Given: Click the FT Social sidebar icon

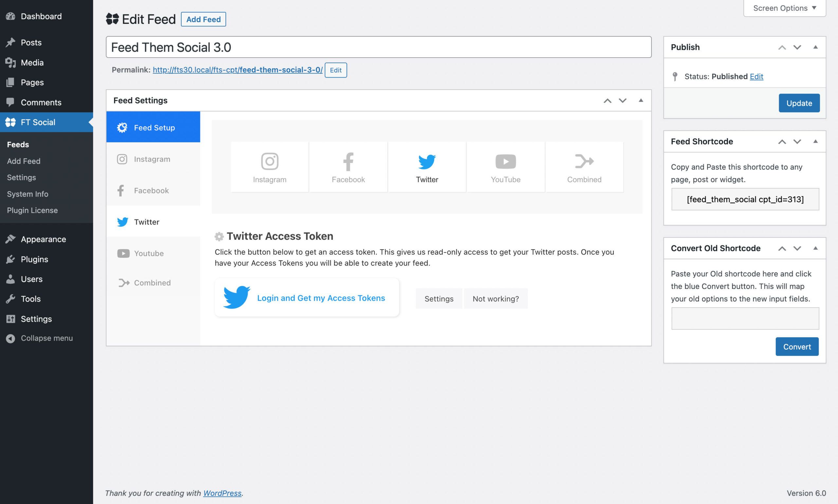Looking at the screenshot, I should pyautogui.click(x=10, y=122).
